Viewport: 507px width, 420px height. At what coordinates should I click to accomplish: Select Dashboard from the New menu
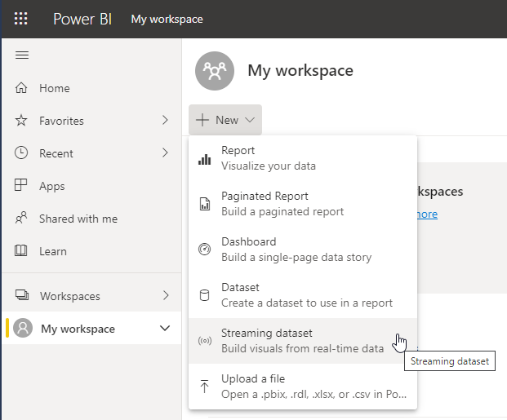(303, 250)
